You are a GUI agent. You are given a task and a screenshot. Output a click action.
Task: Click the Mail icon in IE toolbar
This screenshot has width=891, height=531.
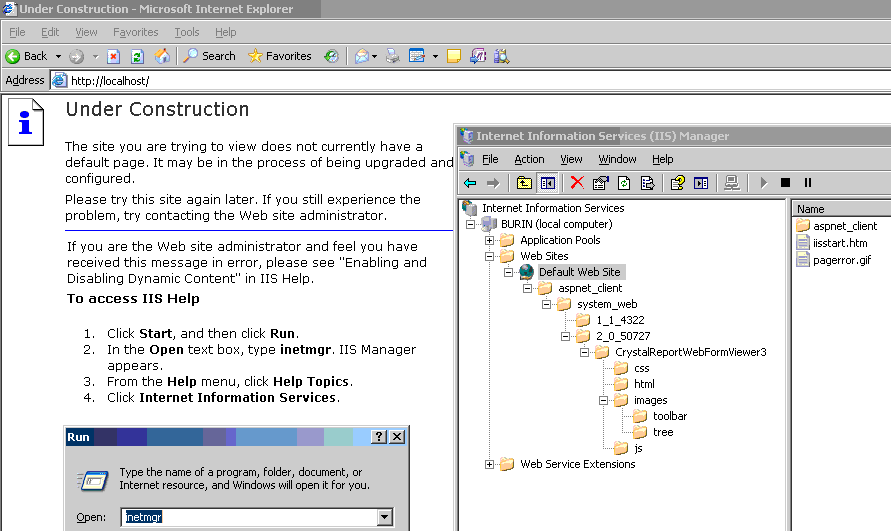361,56
